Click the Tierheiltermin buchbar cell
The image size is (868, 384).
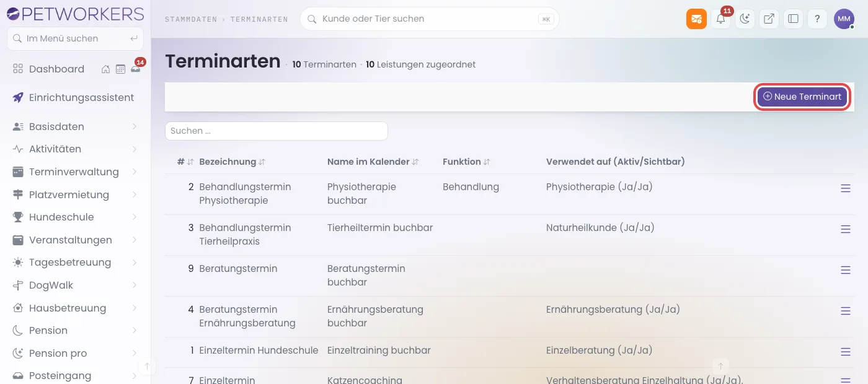tap(380, 227)
